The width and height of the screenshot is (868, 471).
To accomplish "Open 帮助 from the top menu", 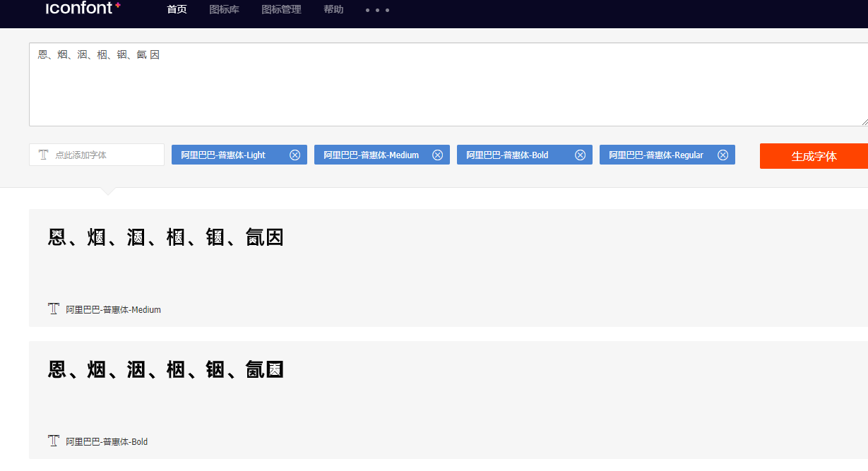I will [x=333, y=9].
